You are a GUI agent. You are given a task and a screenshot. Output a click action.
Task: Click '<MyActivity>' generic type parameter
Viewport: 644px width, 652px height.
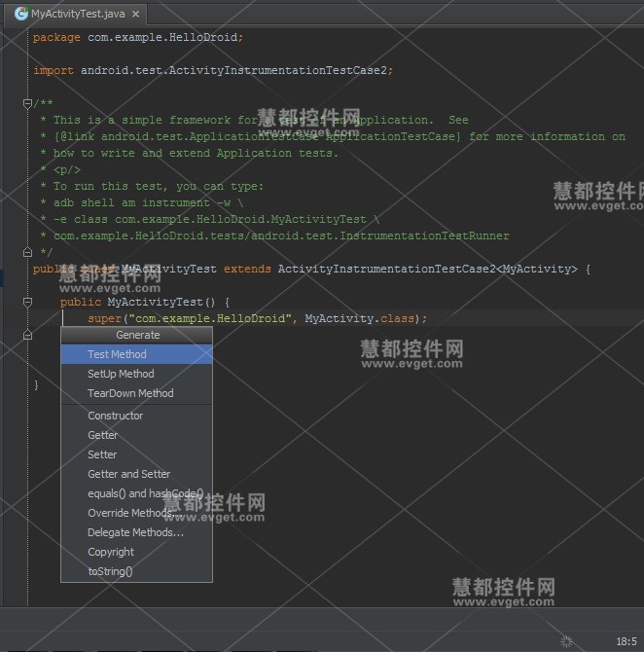(537, 269)
